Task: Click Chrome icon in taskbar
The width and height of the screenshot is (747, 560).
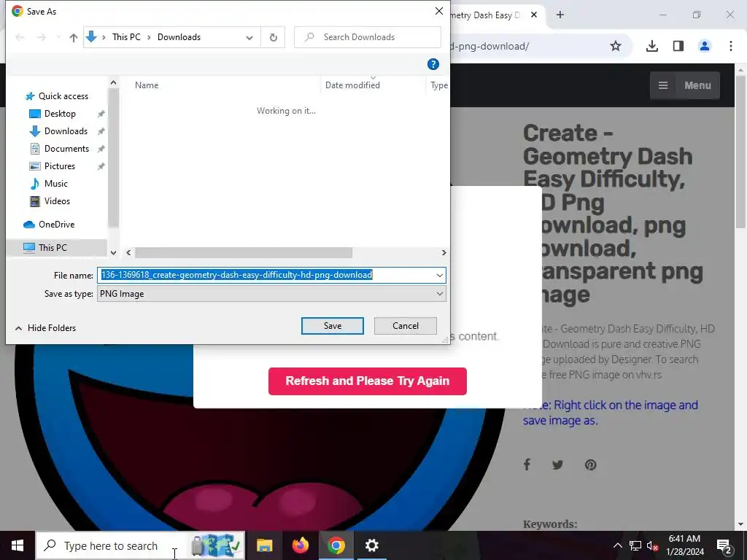Action: point(336,545)
